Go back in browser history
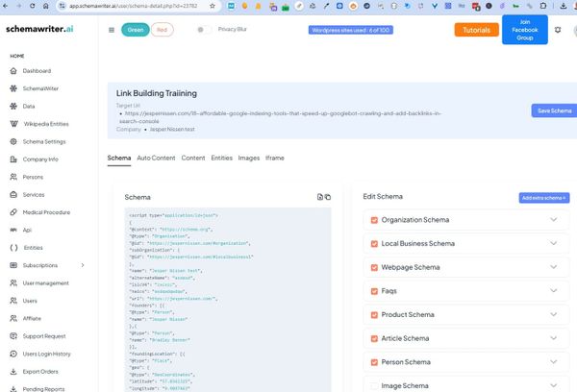 6,6
